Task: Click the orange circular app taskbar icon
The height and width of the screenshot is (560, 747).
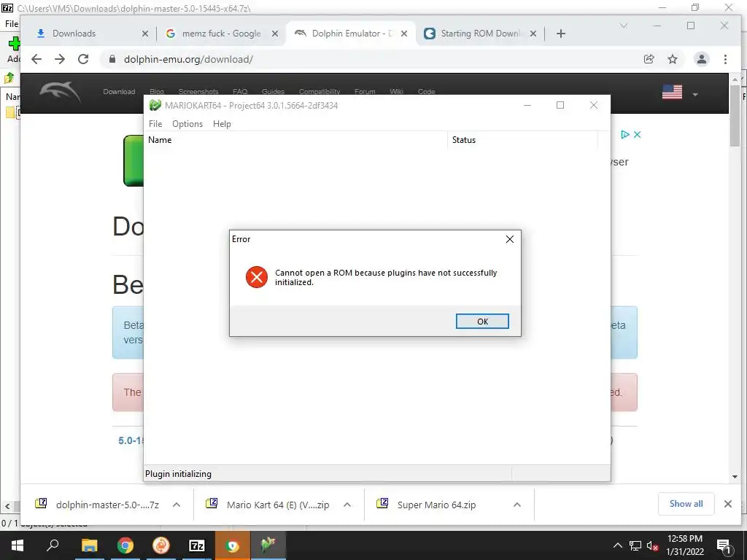Action: [x=161, y=545]
